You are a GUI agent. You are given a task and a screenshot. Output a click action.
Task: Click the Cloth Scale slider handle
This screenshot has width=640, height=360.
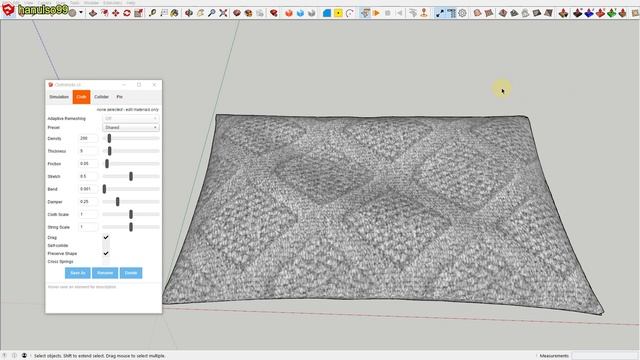131,214
